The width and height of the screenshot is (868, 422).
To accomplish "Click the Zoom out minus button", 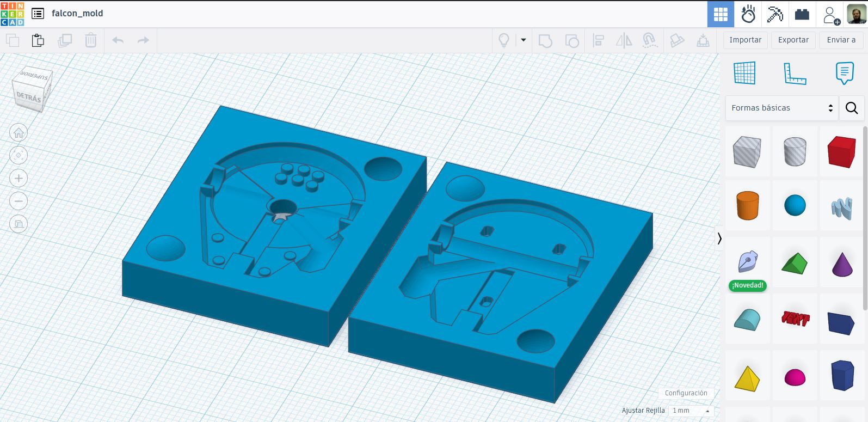I will click(19, 201).
